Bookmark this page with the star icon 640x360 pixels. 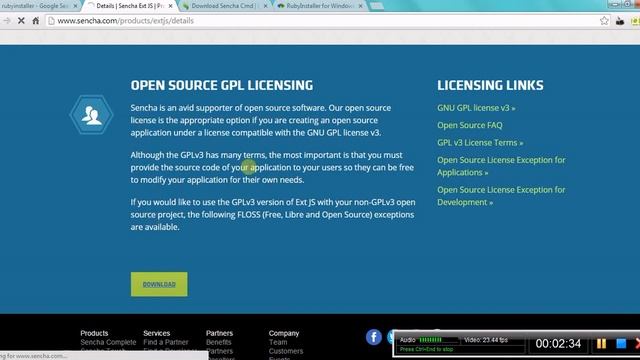[604, 21]
